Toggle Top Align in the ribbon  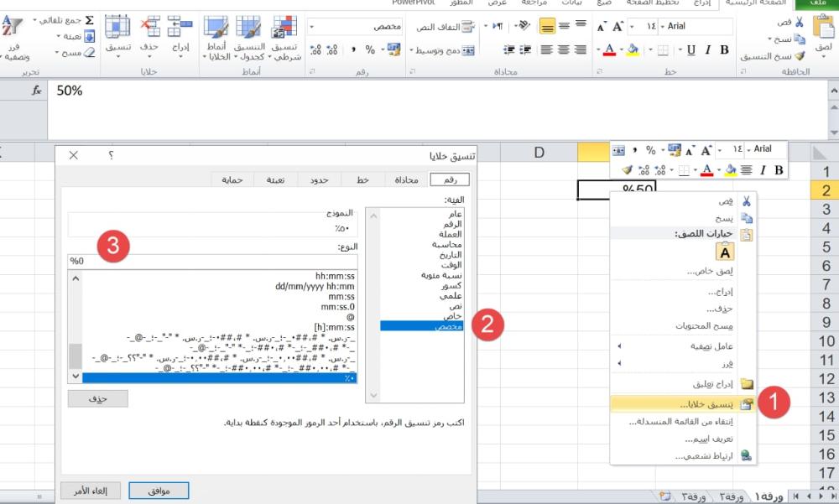[581, 24]
